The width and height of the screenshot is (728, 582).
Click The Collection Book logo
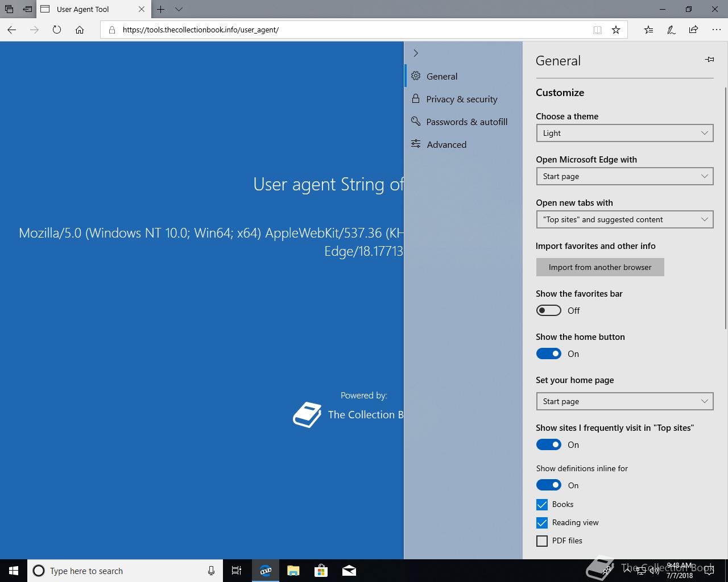[307, 415]
